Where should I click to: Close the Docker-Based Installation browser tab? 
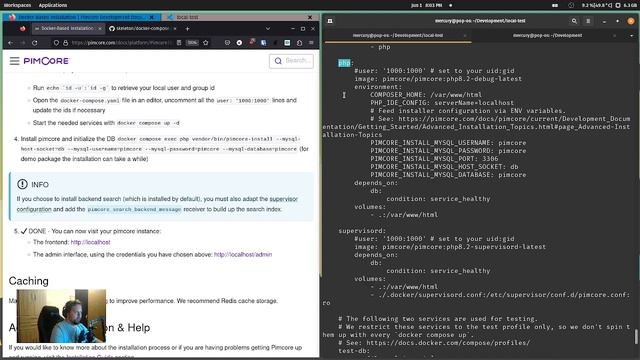coord(100,29)
